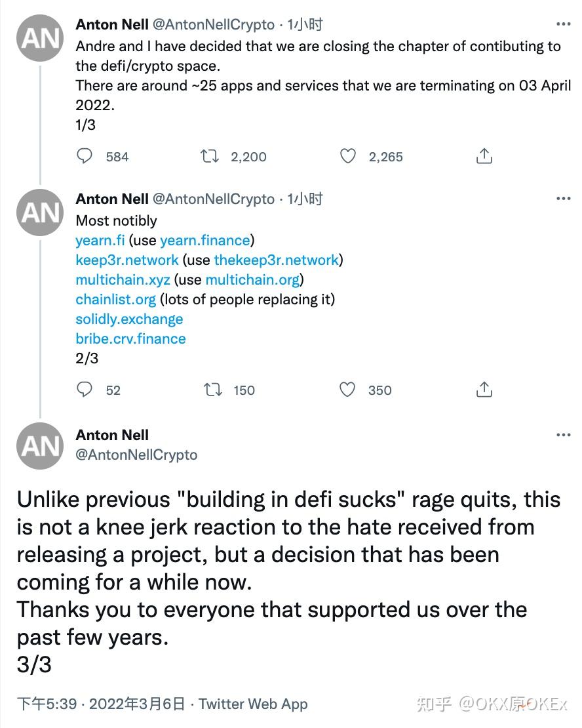Like the second tweet with 350 likes
Image resolution: width=582 pixels, height=728 pixels.
pyautogui.click(x=347, y=390)
